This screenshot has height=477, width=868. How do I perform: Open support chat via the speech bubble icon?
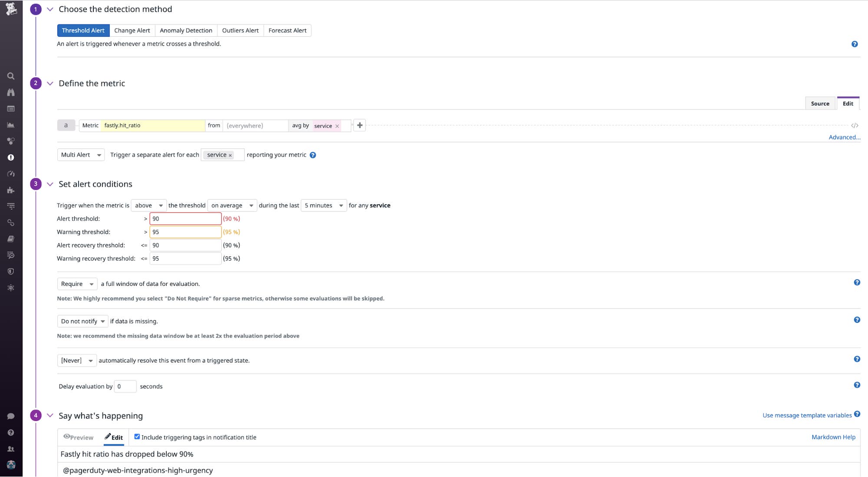[11, 416]
